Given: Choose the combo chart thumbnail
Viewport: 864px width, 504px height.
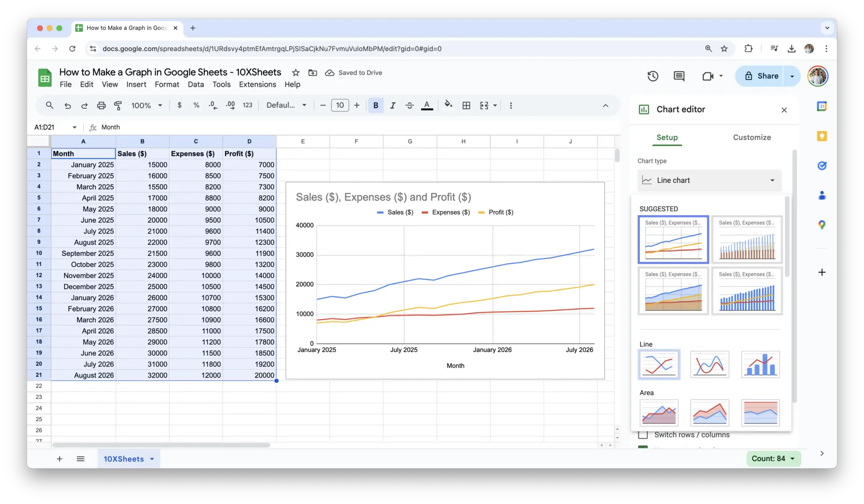Looking at the screenshot, I should (x=760, y=364).
